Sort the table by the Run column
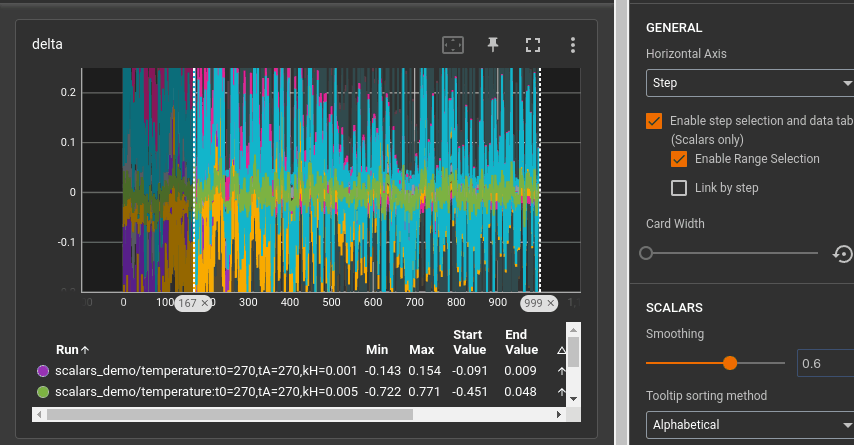 [72, 350]
